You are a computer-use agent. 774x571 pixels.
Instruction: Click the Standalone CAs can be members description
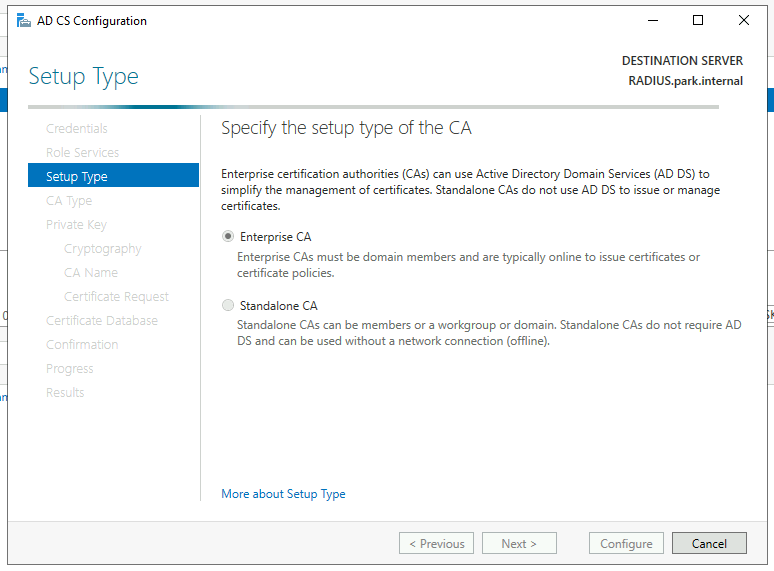tap(489, 333)
